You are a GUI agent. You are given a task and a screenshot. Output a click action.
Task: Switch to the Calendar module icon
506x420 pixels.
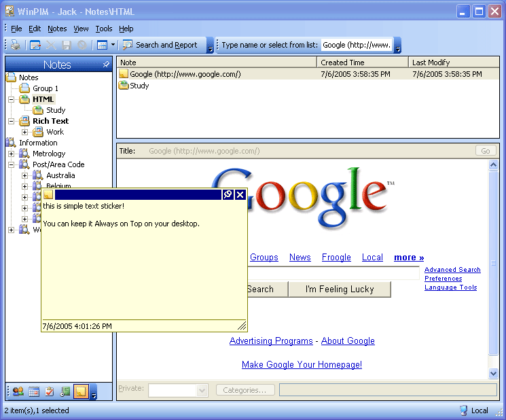(x=34, y=391)
